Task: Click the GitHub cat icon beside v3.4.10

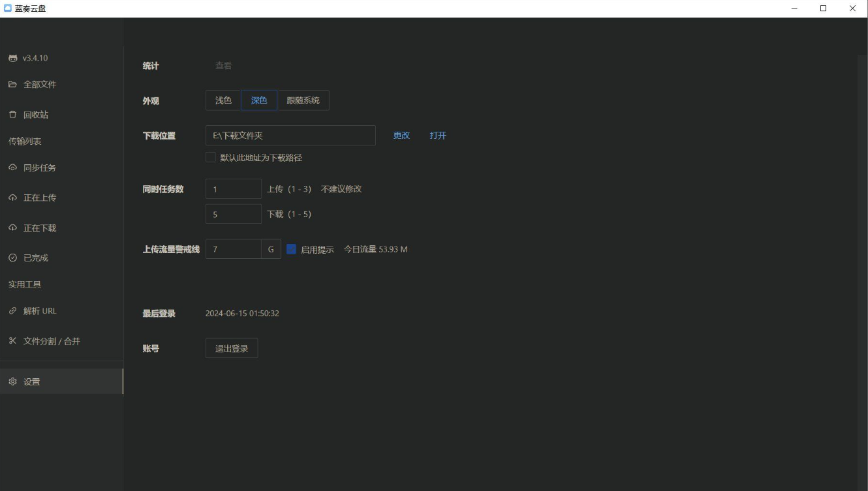Action: click(x=12, y=58)
